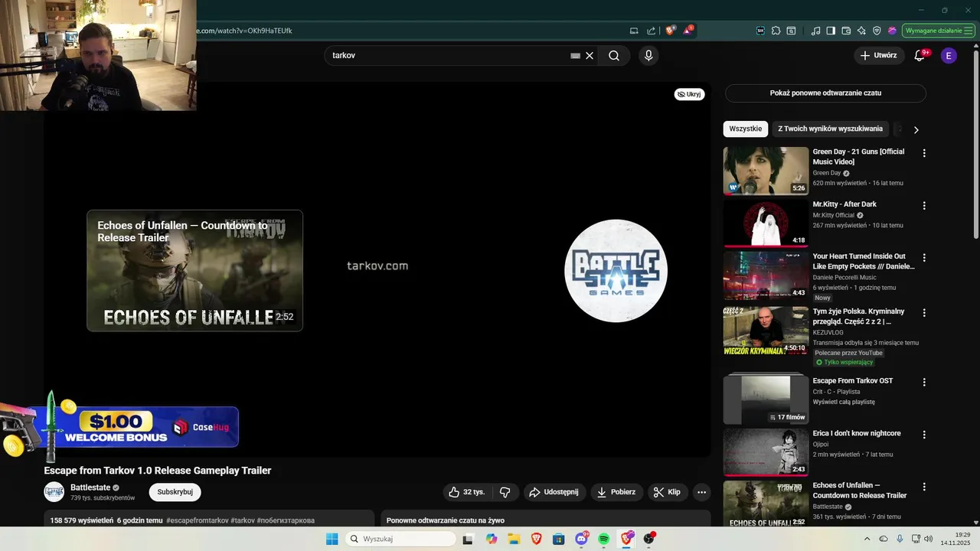Click the Pobierz download button
Viewport: 980px width, 551px height.
coord(616,492)
